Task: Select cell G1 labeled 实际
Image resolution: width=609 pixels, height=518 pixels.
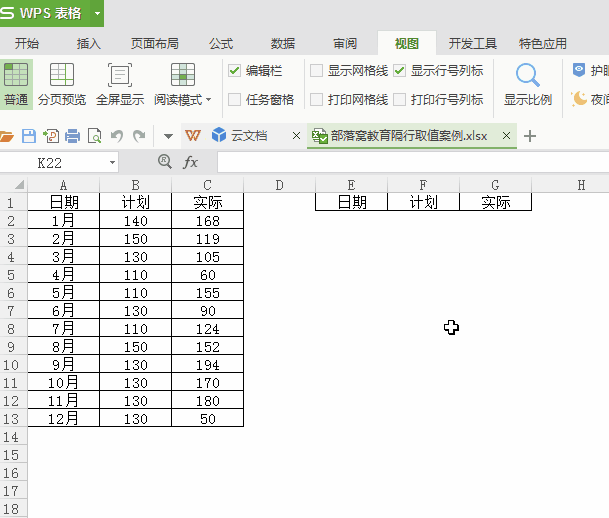Action: tap(495, 202)
